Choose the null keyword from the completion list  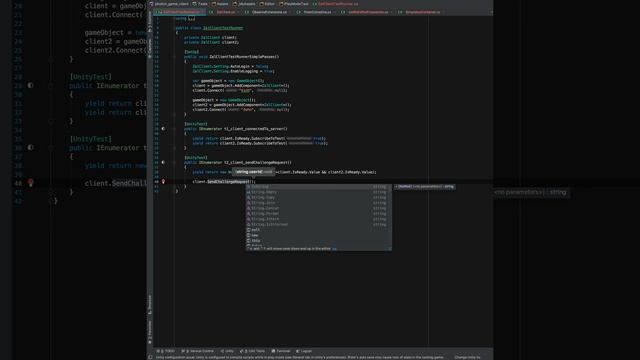[317, 229]
